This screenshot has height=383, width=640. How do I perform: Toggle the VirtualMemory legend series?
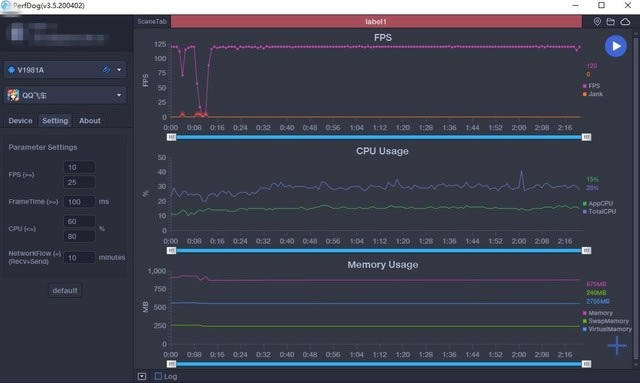coord(607,329)
